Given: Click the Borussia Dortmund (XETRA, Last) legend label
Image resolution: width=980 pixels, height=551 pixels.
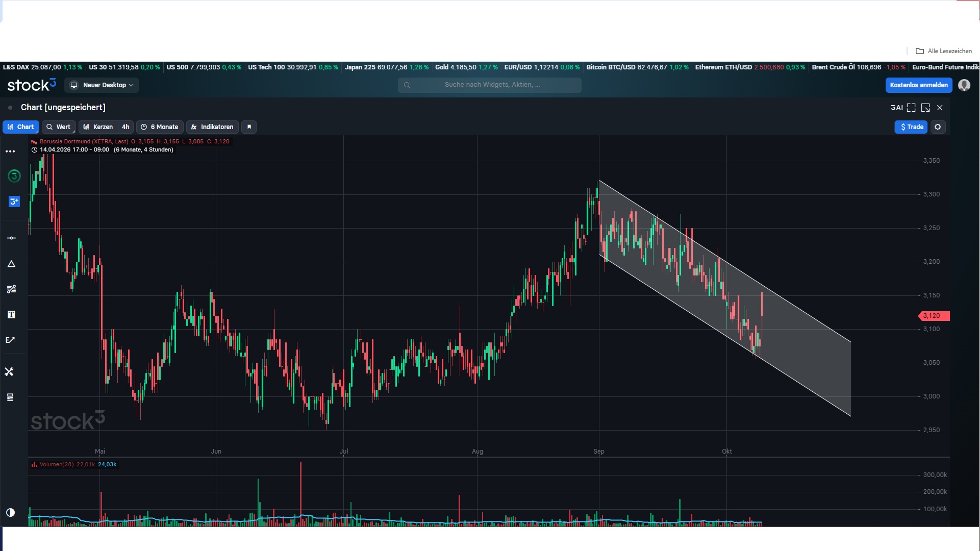Looking at the screenshot, I should pyautogui.click(x=84, y=142).
